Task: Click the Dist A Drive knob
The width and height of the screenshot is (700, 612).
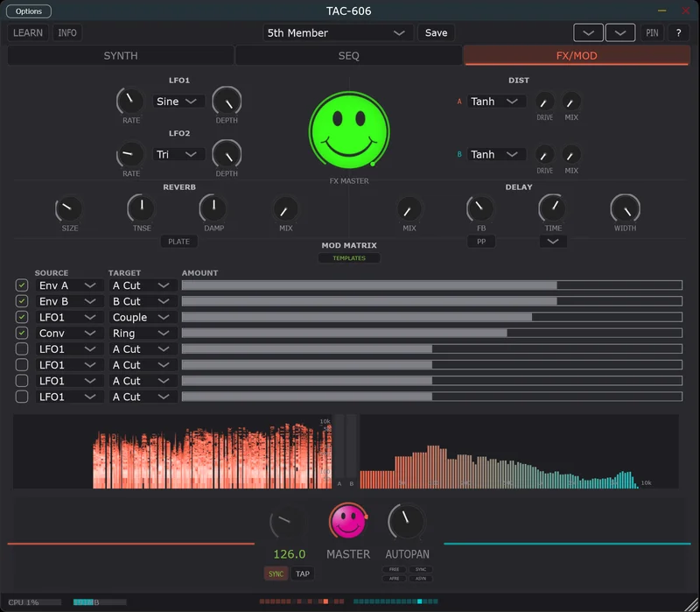Action: pyautogui.click(x=545, y=102)
